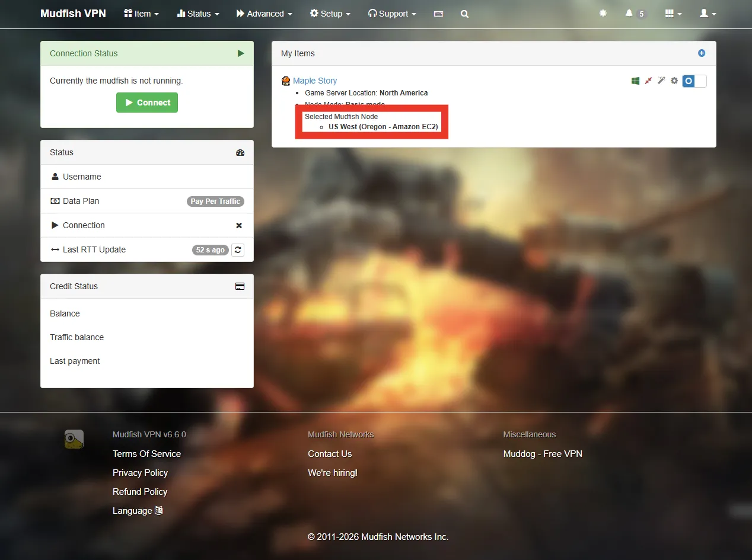
Task: Open Terms Of Service
Action: click(x=147, y=454)
